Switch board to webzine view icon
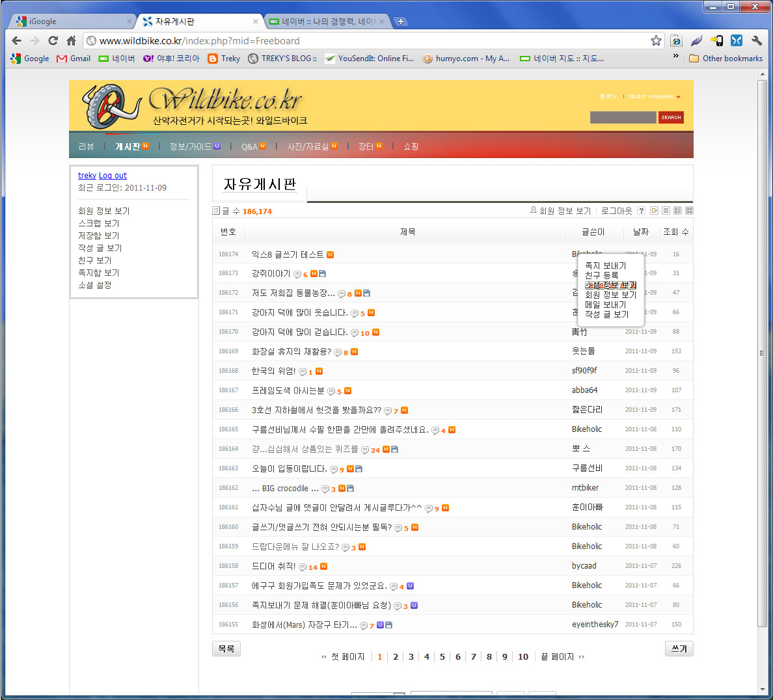This screenshot has height=700, width=773. (677, 211)
